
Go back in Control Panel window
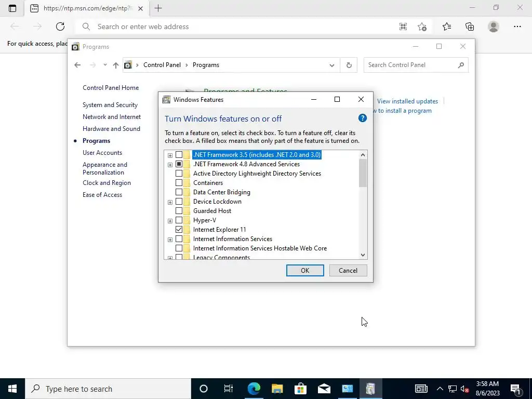point(77,65)
